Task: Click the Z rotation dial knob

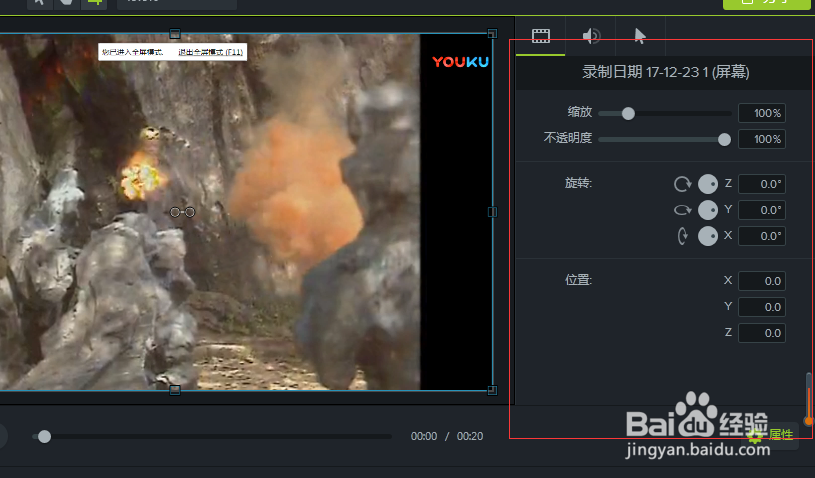Action: [707, 184]
